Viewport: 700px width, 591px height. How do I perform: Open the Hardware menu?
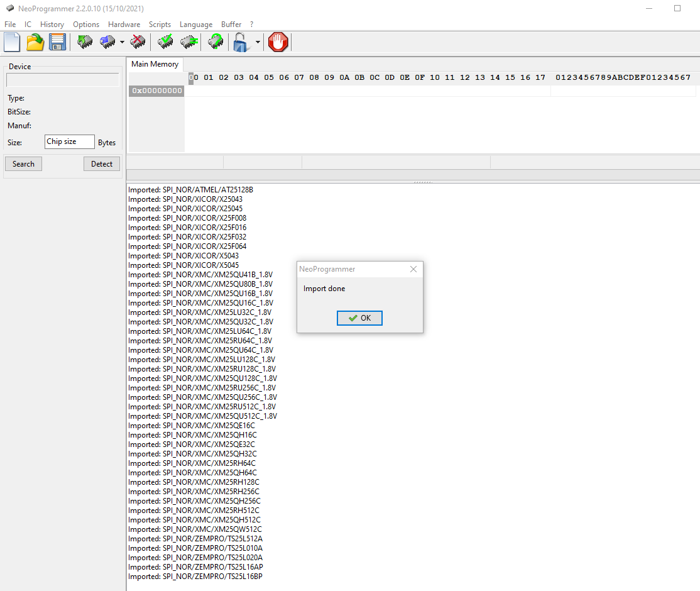[124, 25]
